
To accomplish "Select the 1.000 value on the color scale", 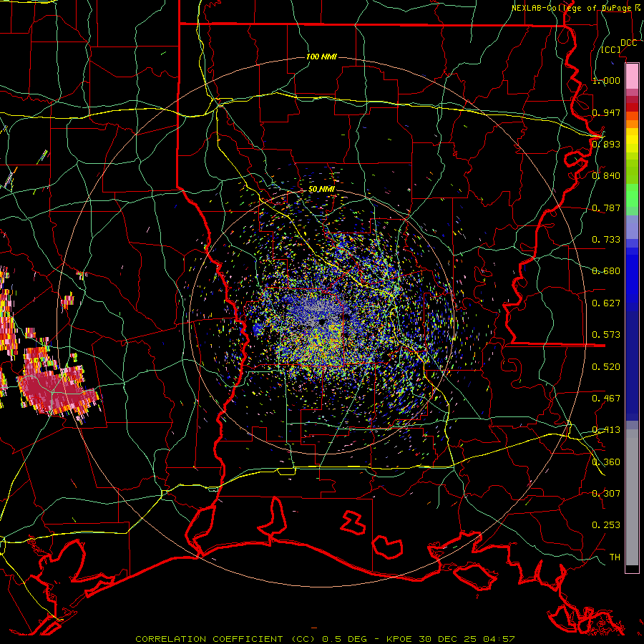I will (606, 80).
